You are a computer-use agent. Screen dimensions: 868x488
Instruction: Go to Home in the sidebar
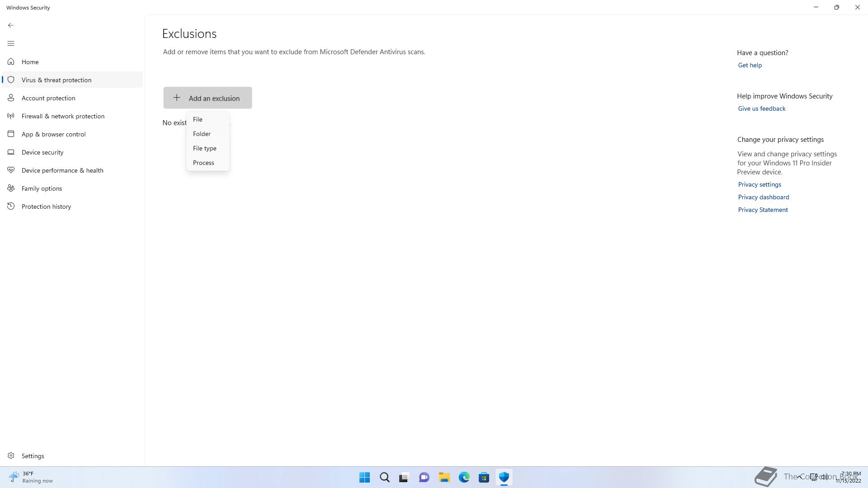point(72,61)
